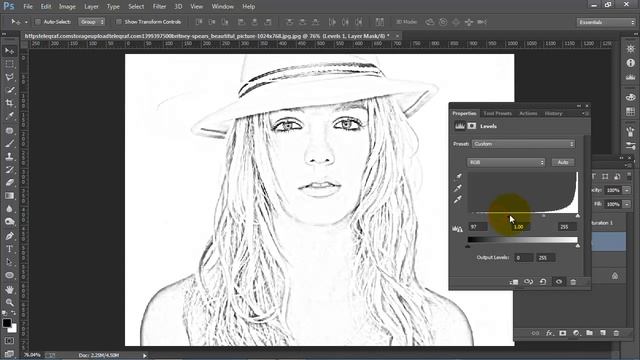Switch to the Tool Presets tab
Screen dimensions: 640x360
point(498,113)
